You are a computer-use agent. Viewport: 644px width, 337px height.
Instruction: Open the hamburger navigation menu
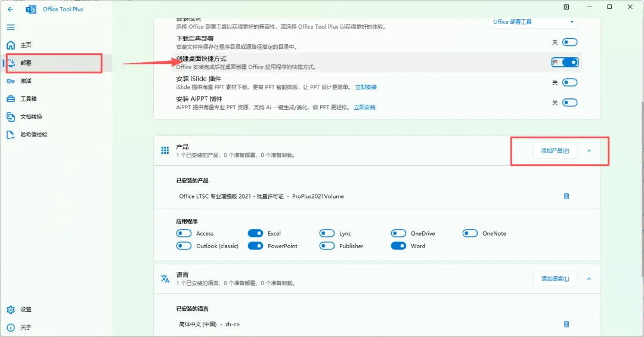click(11, 27)
